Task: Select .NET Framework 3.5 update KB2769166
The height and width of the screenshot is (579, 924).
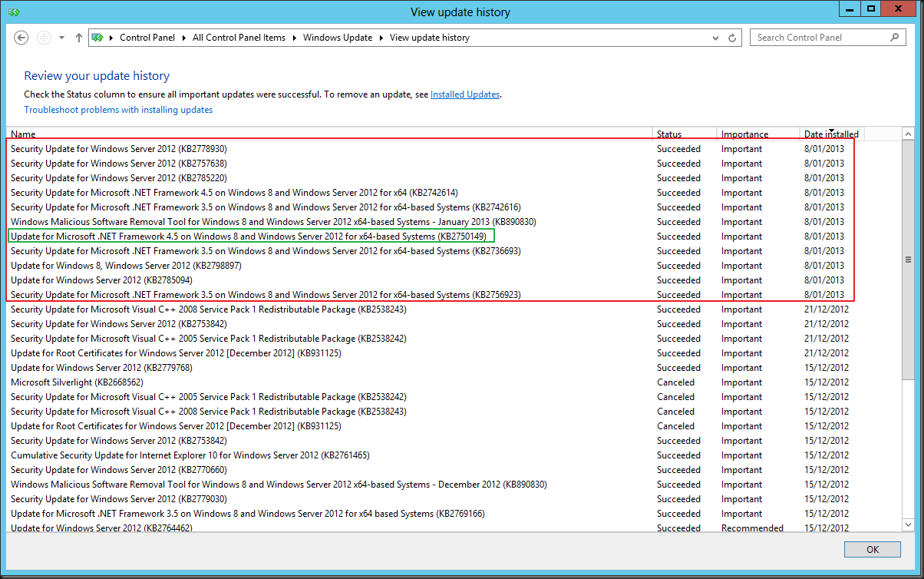Action: click(453, 514)
